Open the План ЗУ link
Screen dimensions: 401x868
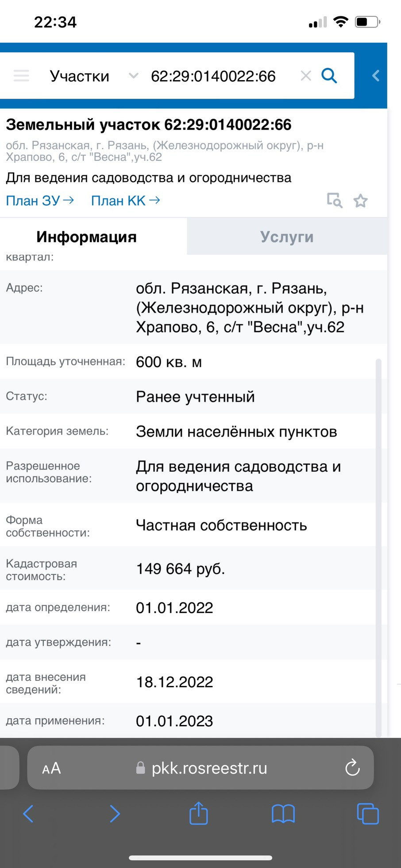(40, 201)
